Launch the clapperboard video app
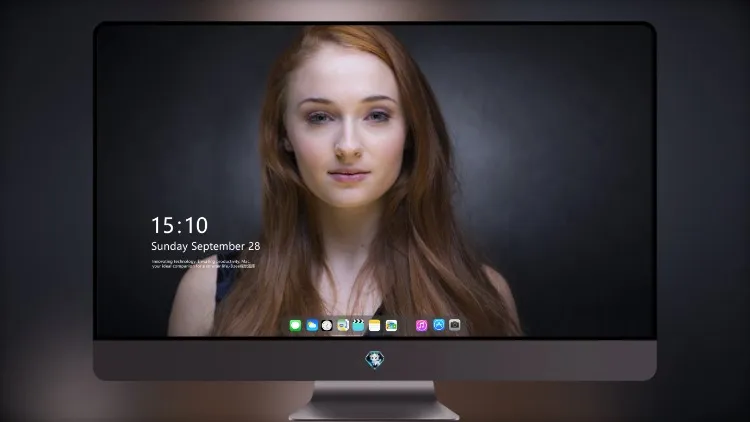Viewport: 750px width, 422px height. coord(358,326)
